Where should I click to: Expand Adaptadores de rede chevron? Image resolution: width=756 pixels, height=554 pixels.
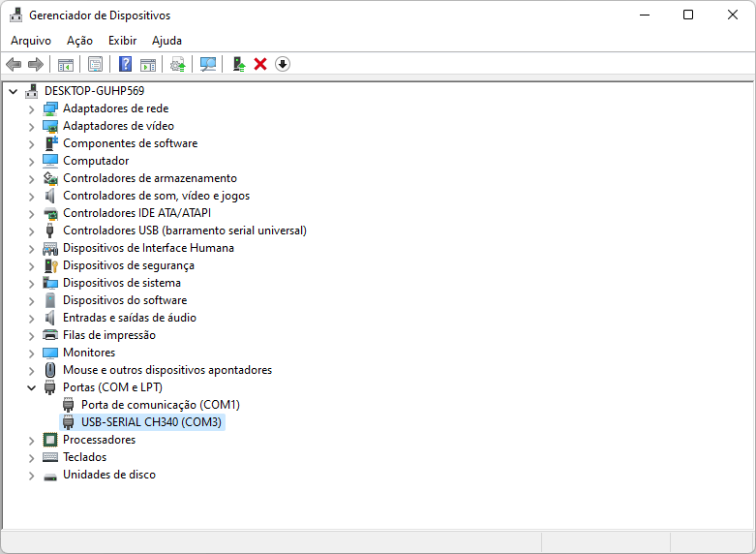tap(31, 109)
